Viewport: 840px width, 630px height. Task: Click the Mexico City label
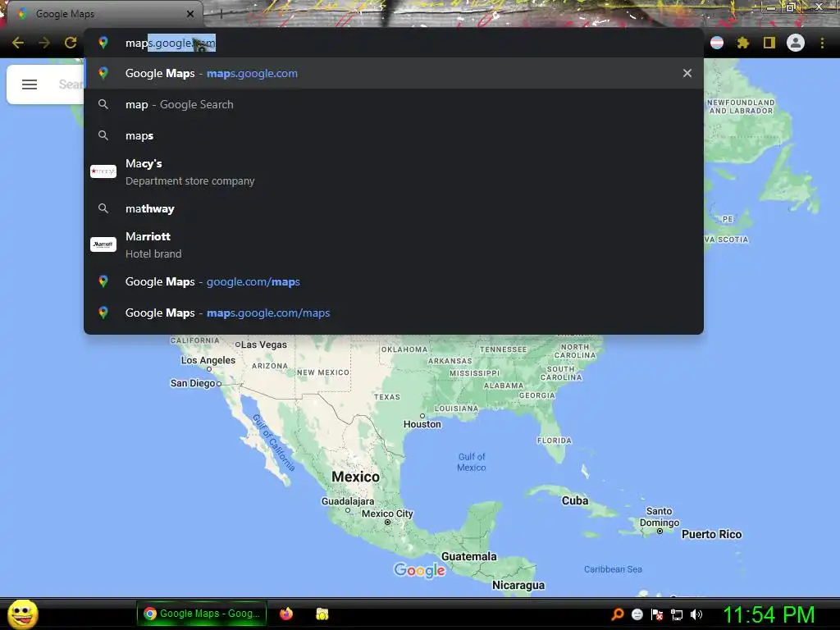(x=387, y=514)
